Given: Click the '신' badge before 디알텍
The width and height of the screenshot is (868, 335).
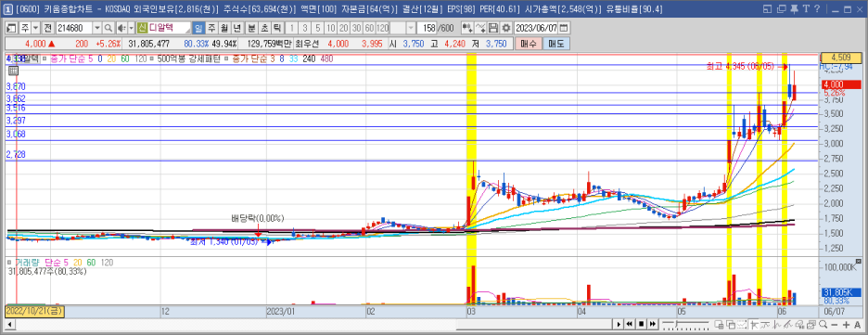Looking at the screenshot, I should pyautogui.click(x=142, y=28).
